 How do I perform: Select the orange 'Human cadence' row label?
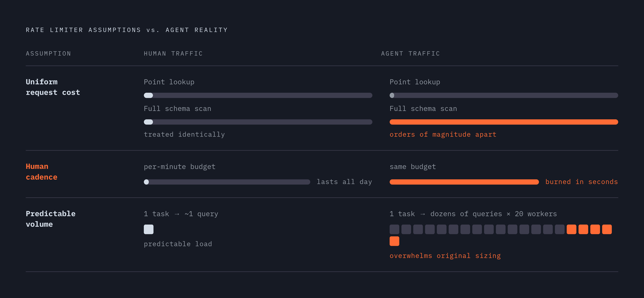pyautogui.click(x=42, y=172)
